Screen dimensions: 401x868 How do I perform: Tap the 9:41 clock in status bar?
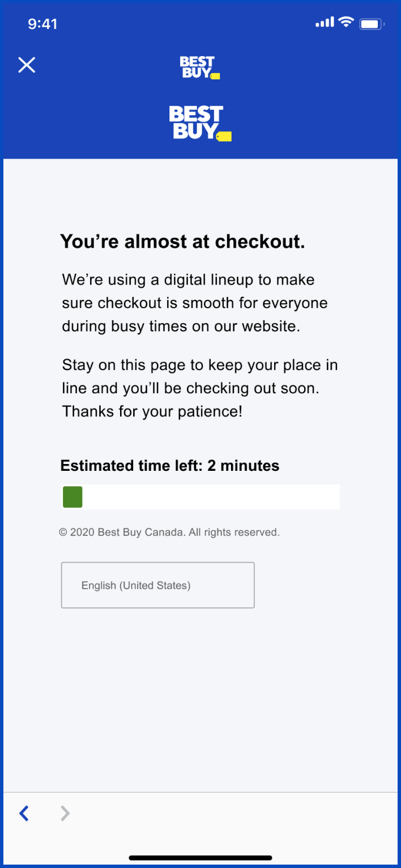[42, 24]
